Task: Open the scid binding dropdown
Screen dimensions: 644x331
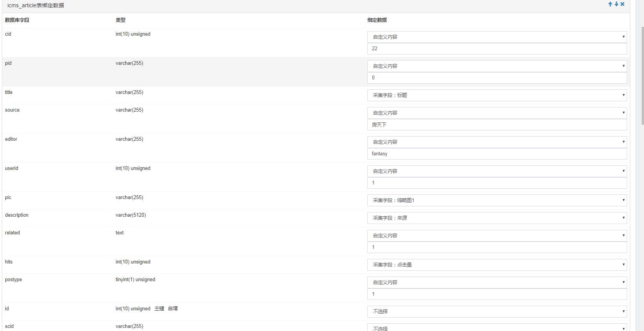Action: tap(497, 327)
